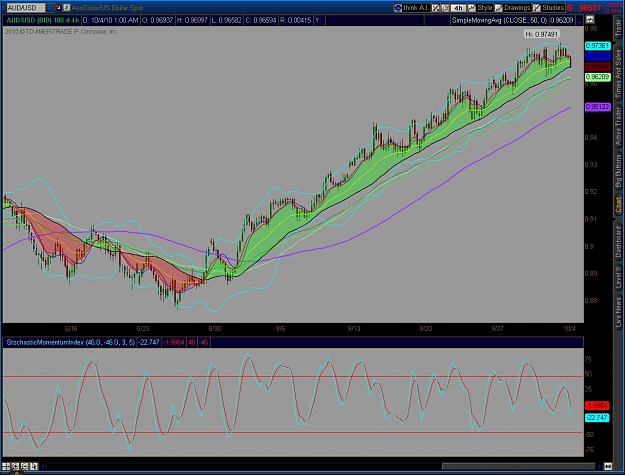Click the horizontal scrollbar thumb at bottom
The width and height of the screenshot is (625, 475).
pos(518,466)
